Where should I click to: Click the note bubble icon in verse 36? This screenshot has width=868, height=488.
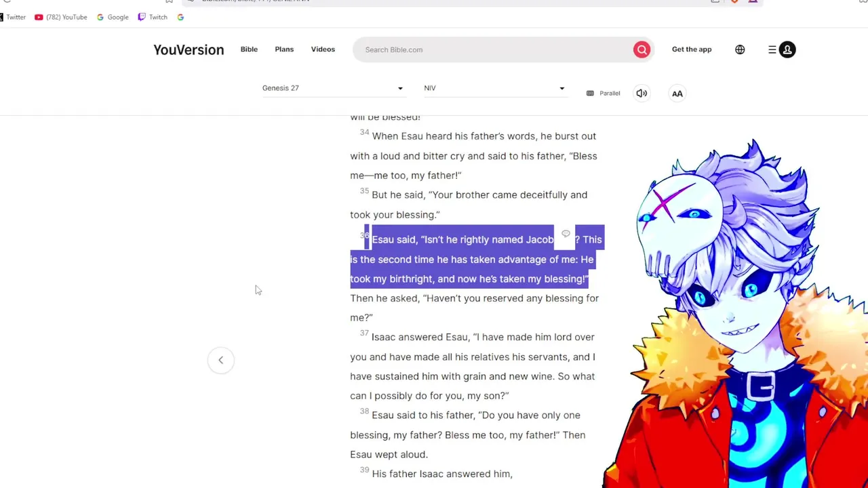[566, 234]
